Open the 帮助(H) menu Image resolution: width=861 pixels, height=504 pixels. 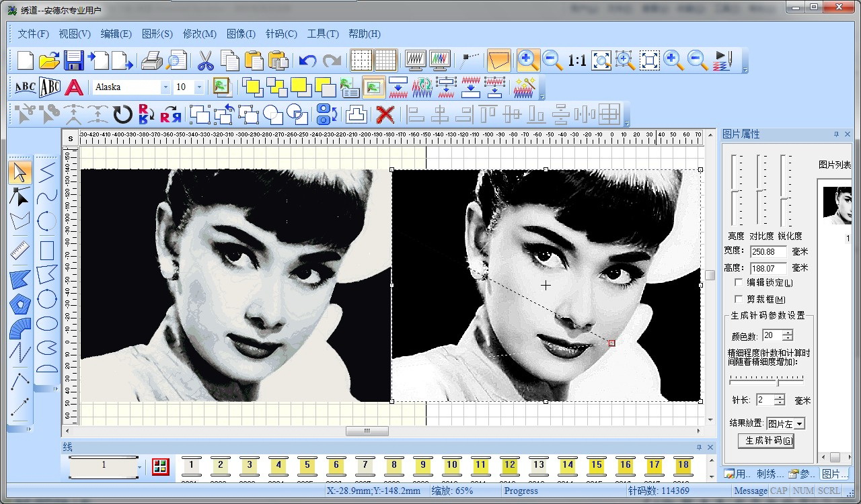tap(365, 34)
